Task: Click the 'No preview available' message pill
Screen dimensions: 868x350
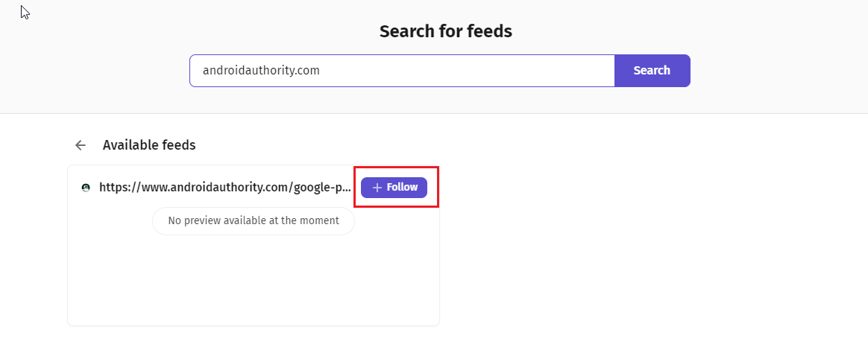Action: [253, 220]
